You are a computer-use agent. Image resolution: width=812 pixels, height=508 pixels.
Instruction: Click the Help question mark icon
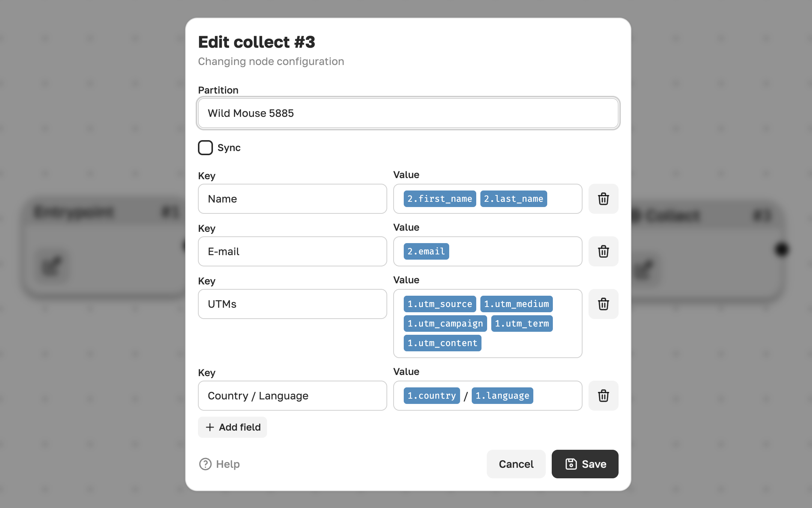point(205,464)
